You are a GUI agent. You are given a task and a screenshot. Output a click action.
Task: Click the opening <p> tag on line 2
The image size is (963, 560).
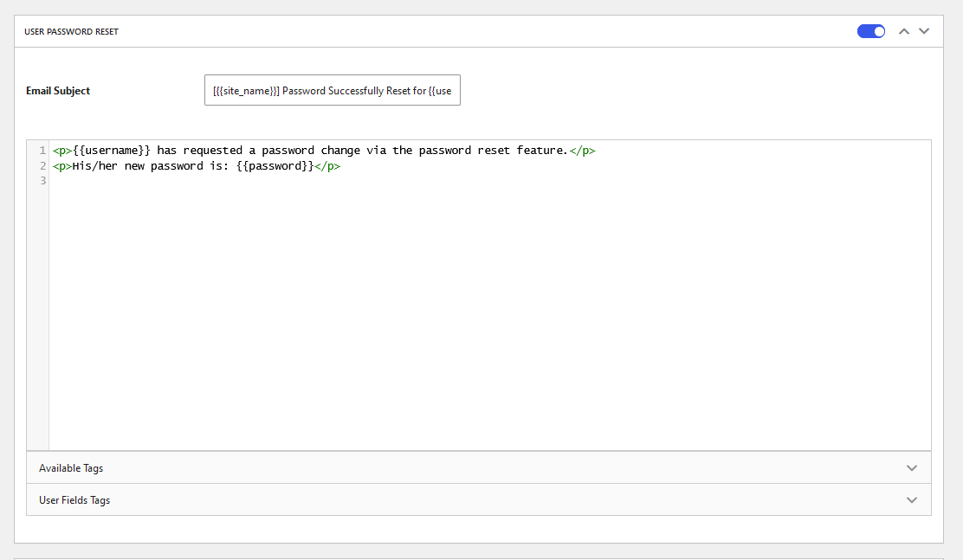click(61, 166)
